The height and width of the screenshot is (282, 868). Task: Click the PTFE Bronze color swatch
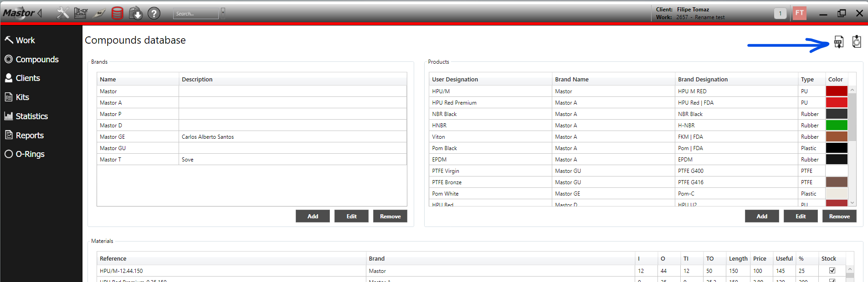(x=837, y=182)
